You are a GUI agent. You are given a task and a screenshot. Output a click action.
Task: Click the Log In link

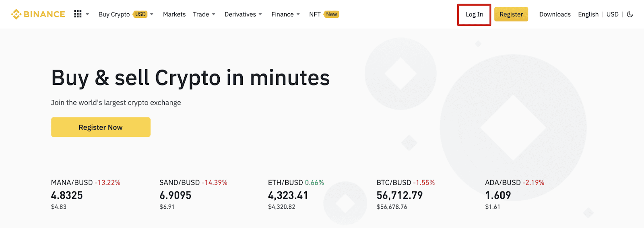click(x=474, y=14)
